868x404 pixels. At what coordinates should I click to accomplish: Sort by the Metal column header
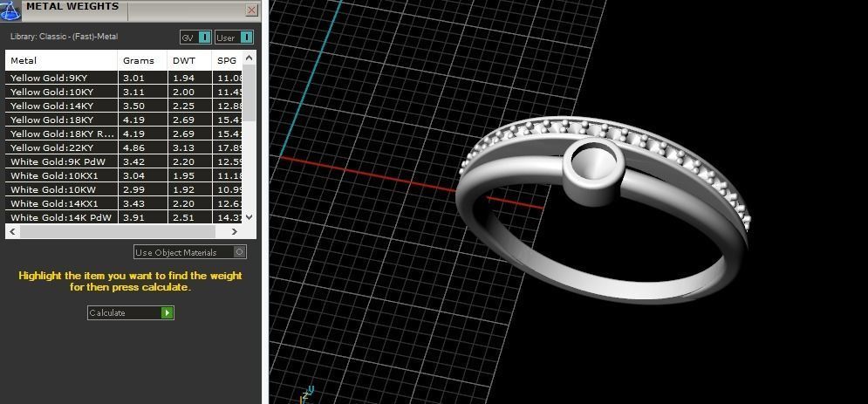tap(61, 60)
